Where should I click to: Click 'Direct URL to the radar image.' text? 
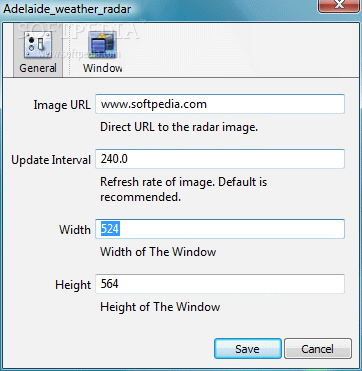tap(179, 127)
